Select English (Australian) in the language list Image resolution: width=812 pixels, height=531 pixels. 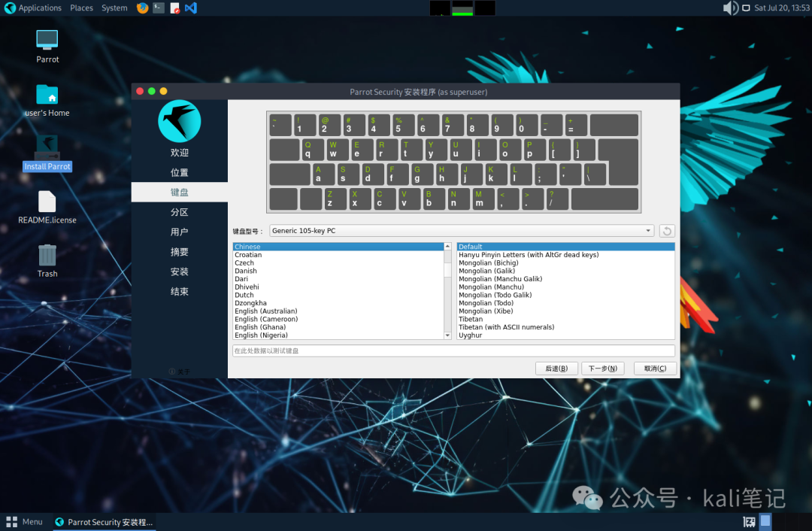coord(338,311)
